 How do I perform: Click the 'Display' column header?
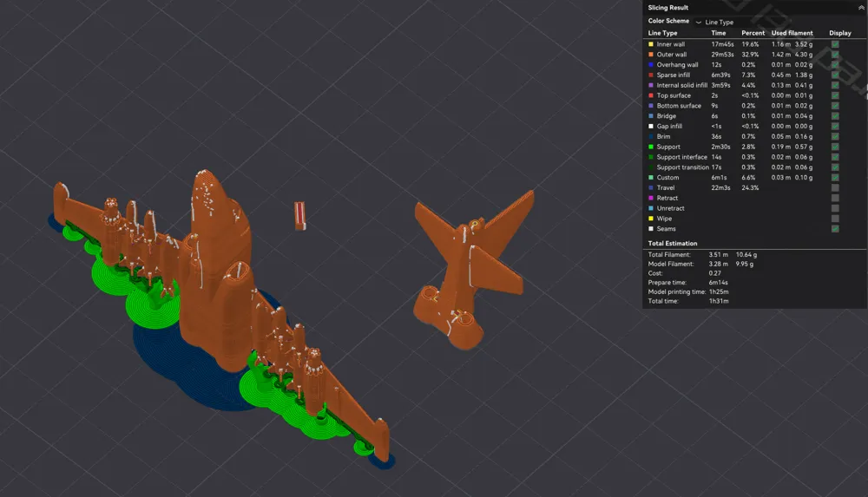pos(839,33)
